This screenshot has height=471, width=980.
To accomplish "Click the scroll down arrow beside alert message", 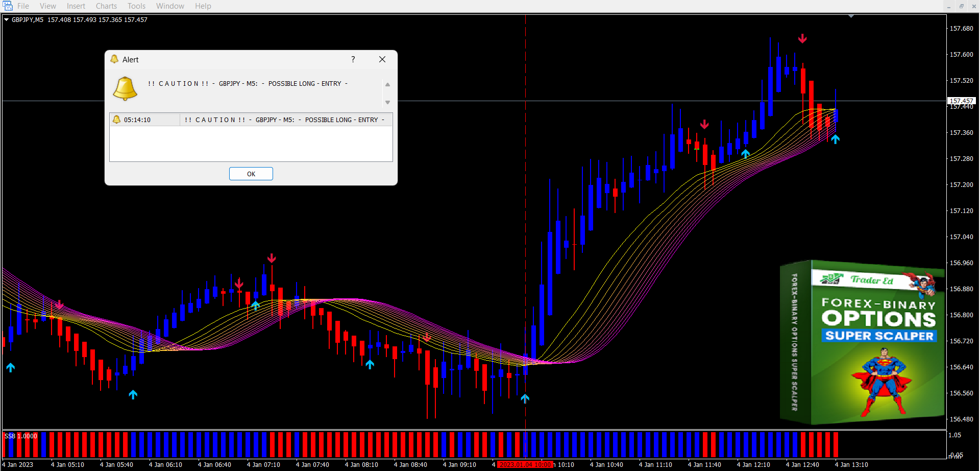I will [x=387, y=103].
